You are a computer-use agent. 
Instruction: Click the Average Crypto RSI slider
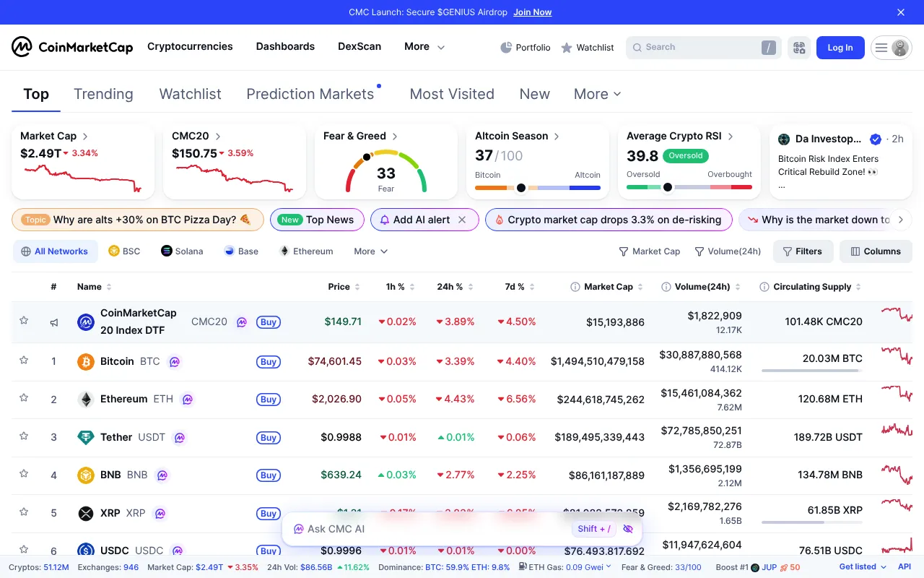689,187
